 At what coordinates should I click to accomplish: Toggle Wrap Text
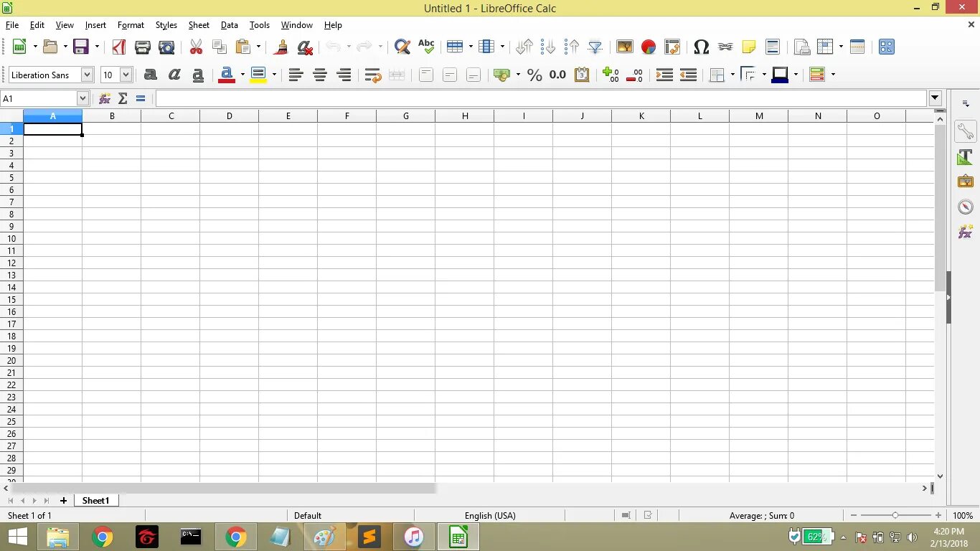pos(373,75)
